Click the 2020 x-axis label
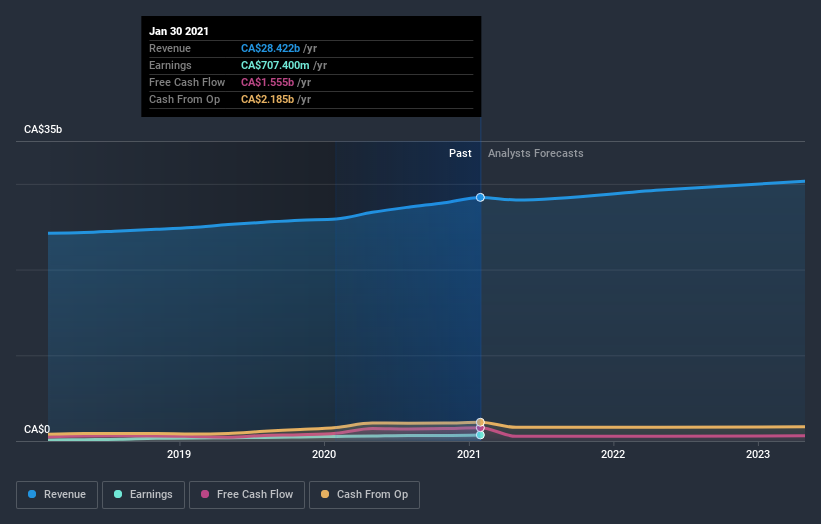Viewport: 821px width, 524px height. (x=324, y=454)
